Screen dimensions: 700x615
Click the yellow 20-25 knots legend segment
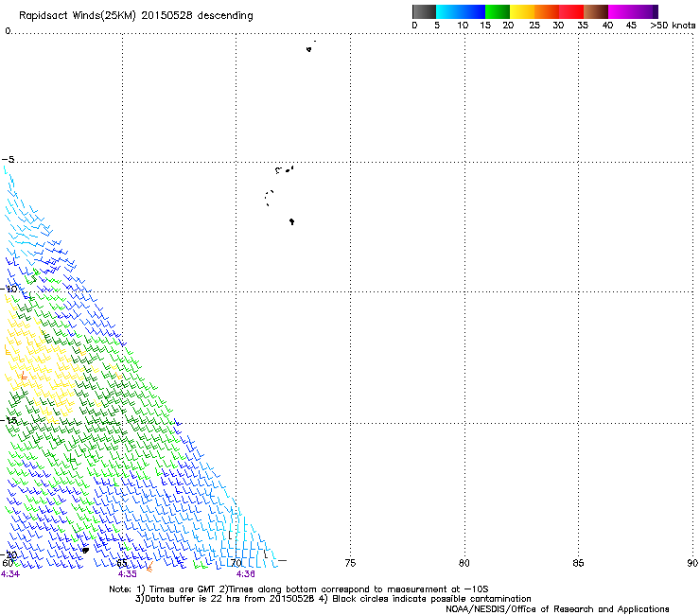(522, 11)
